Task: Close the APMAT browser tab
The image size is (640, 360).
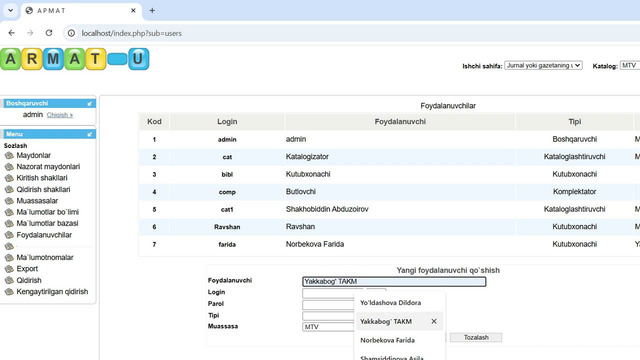Action: coord(133,11)
